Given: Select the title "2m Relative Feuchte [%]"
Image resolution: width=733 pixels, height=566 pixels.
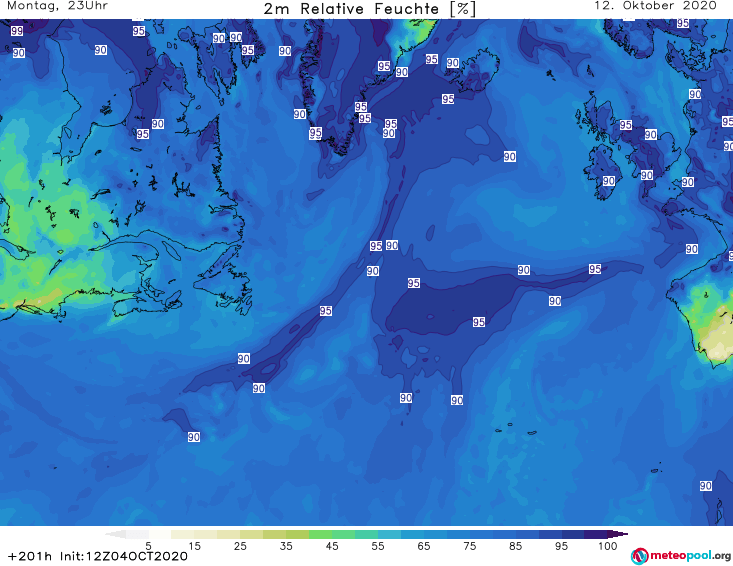Looking at the screenshot, I should (369, 9).
